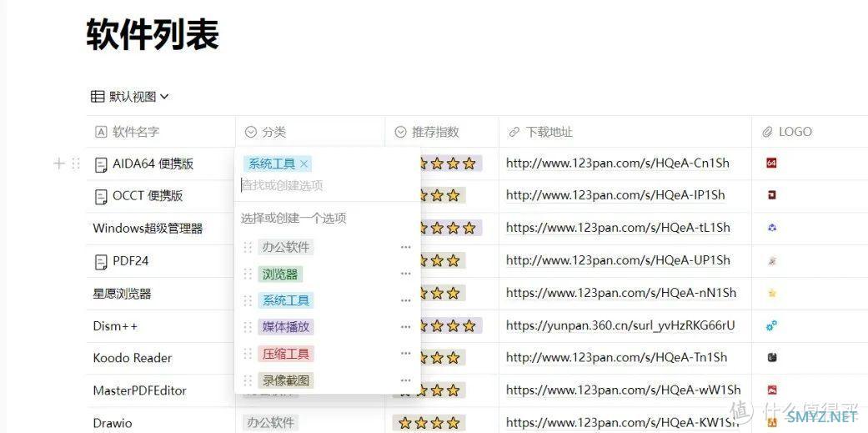
Task: Remove the selected 系统工具 tag
Action: tap(304, 164)
